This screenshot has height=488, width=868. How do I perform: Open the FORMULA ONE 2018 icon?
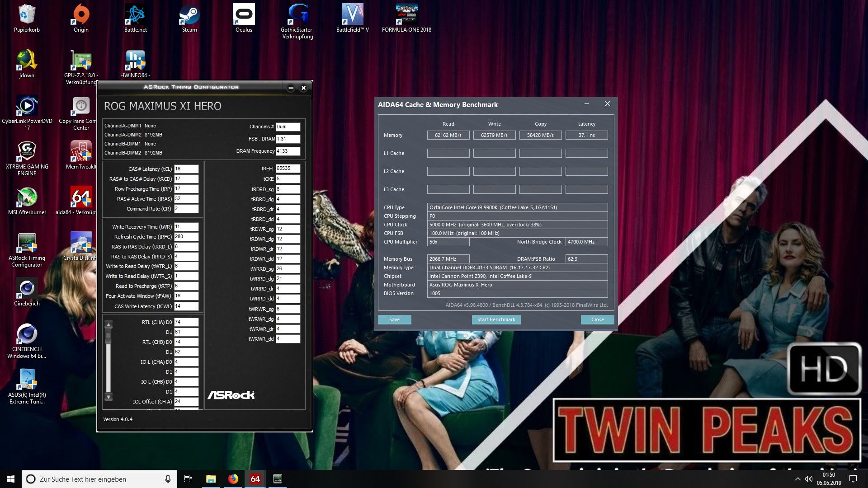point(406,19)
